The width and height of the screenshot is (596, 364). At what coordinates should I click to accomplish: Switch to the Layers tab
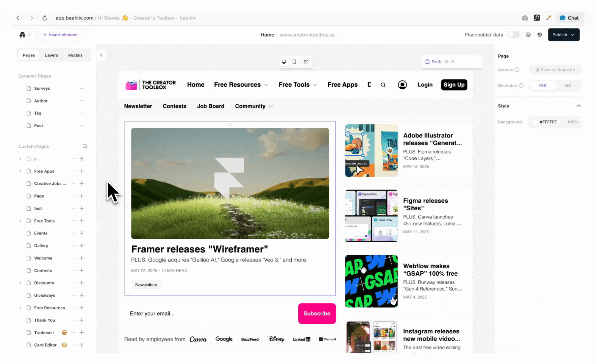point(52,55)
